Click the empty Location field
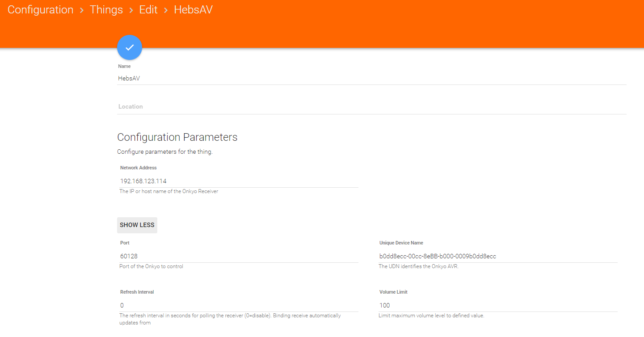Viewport: 644px width, 337px height. (x=371, y=107)
